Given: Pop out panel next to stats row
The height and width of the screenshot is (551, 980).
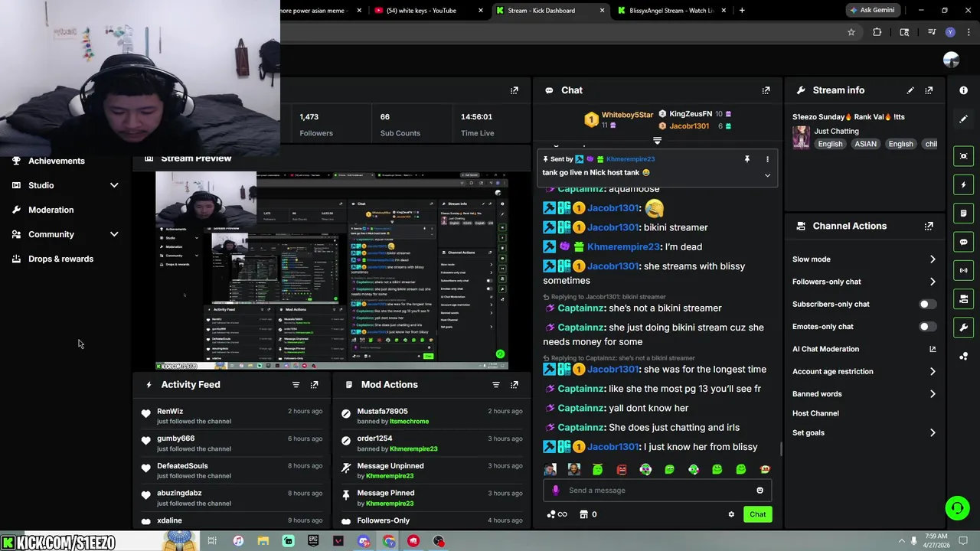Looking at the screenshot, I should 514,90.
